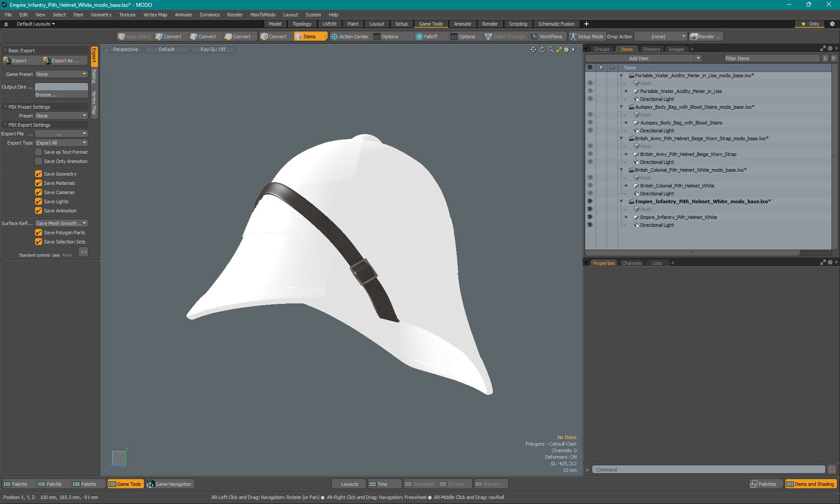Open the Vertex Map menu
This screenshot has width=840, height=504.
(155, 14)
